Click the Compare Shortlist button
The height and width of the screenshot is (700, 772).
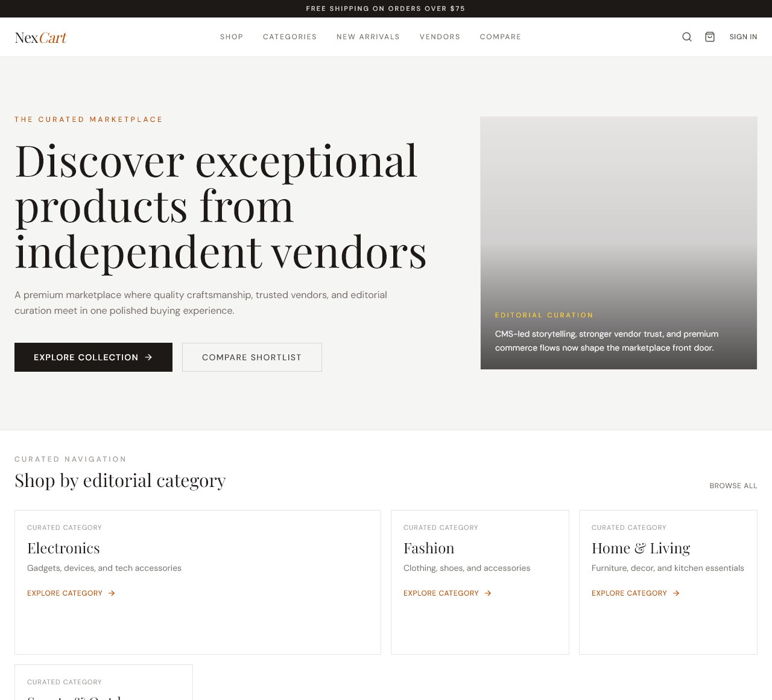click(x=252, y=357)
